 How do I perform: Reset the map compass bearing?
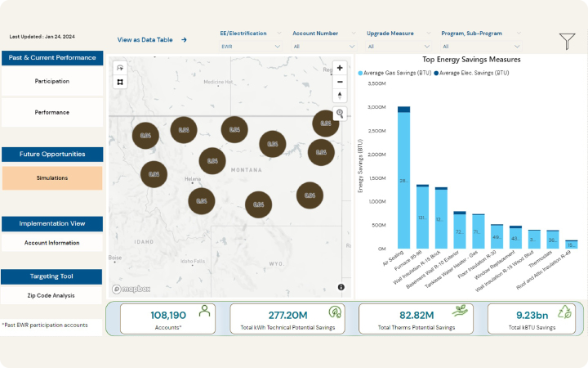pyautogui.click(x=340, y=96)
